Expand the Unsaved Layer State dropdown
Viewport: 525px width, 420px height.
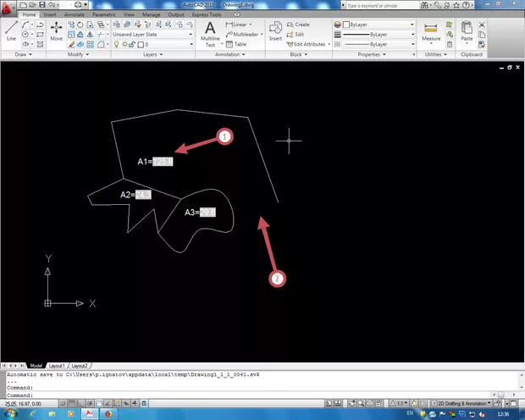190,34
